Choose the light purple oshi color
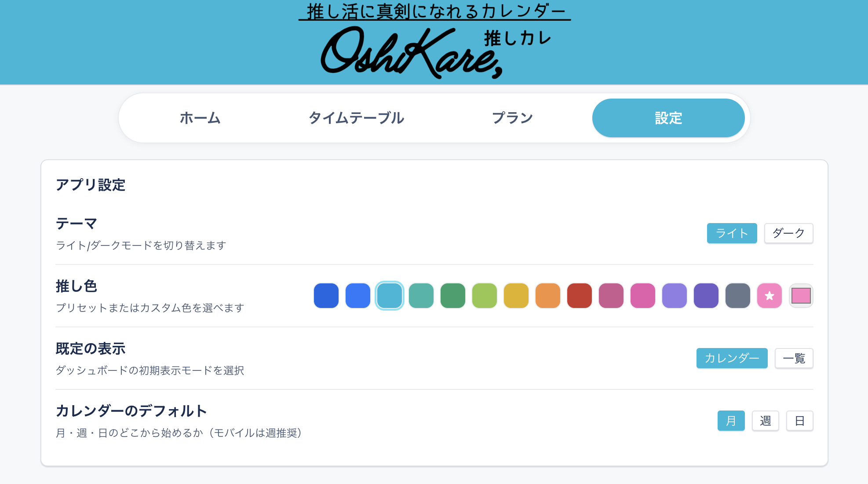Screen dimensions: 868x484 (674, 295)
